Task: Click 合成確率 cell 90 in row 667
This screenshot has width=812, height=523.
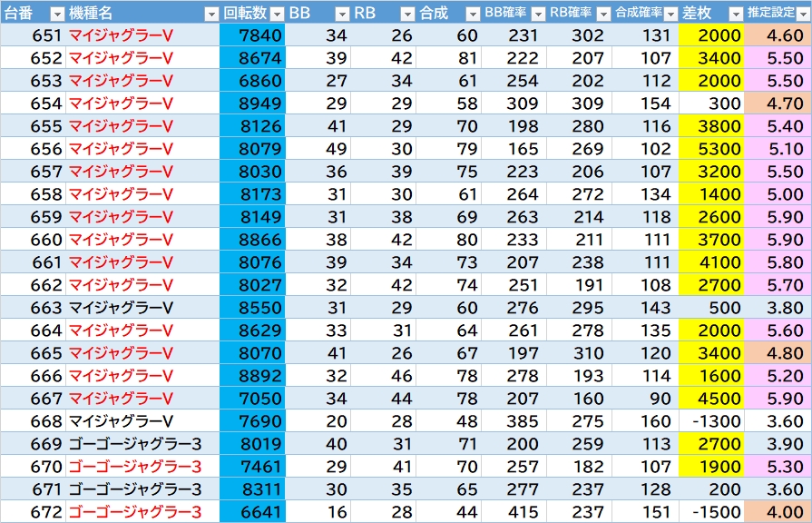Action: click(x=645, y=399)
